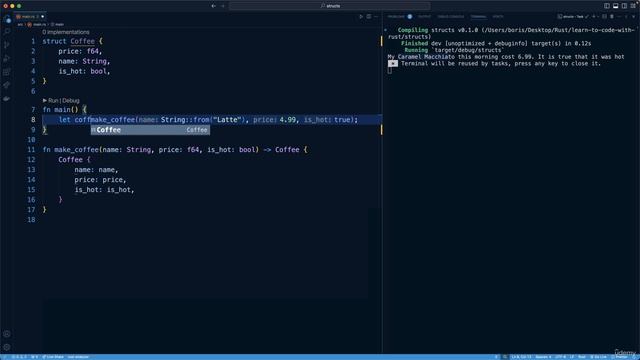Open the new terminal launch profile dropdown
Screen dimensions: 640x360
pyautogui.click(x=598, y=17)
